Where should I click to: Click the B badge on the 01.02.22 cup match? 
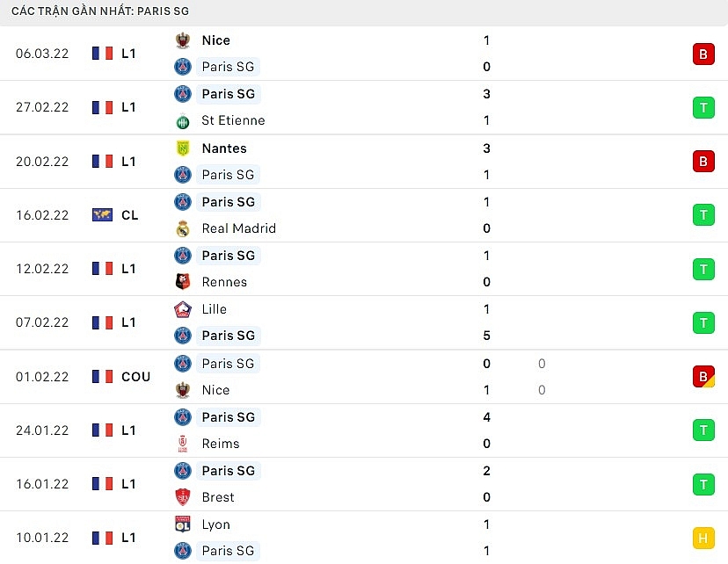703,377
